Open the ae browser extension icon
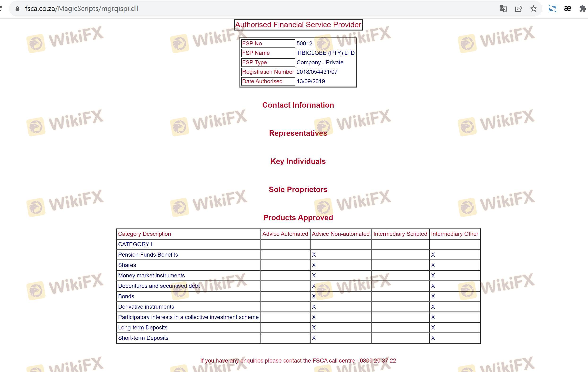The image size is (588, 372). [567, 9]
